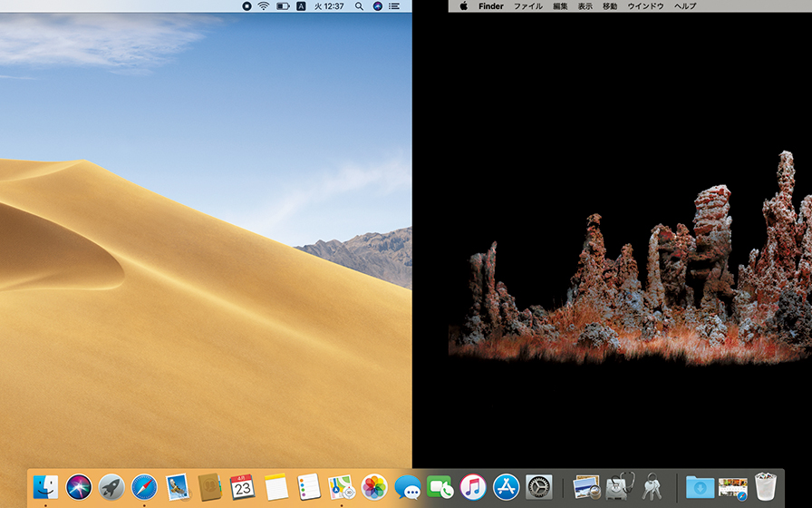
Task: Toggle the Wi-Fi status menu
Action: pyautogui.click(x=264, y=6)
